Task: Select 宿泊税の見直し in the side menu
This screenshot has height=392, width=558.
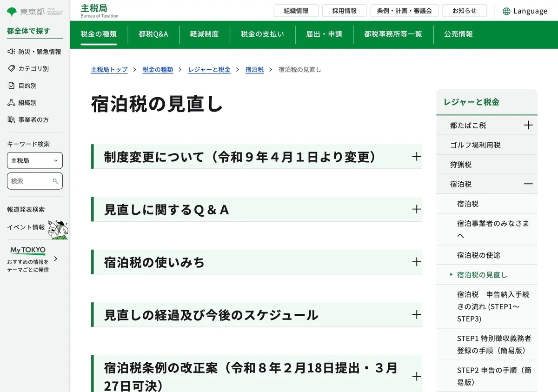Action: coord(487,275)
